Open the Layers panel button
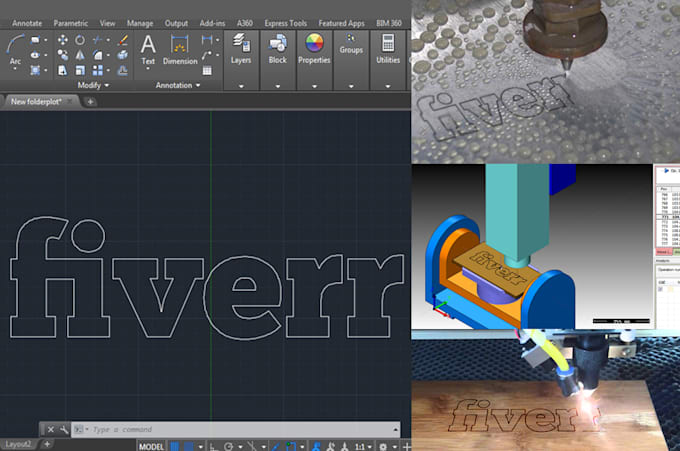 tap(241, 49)
